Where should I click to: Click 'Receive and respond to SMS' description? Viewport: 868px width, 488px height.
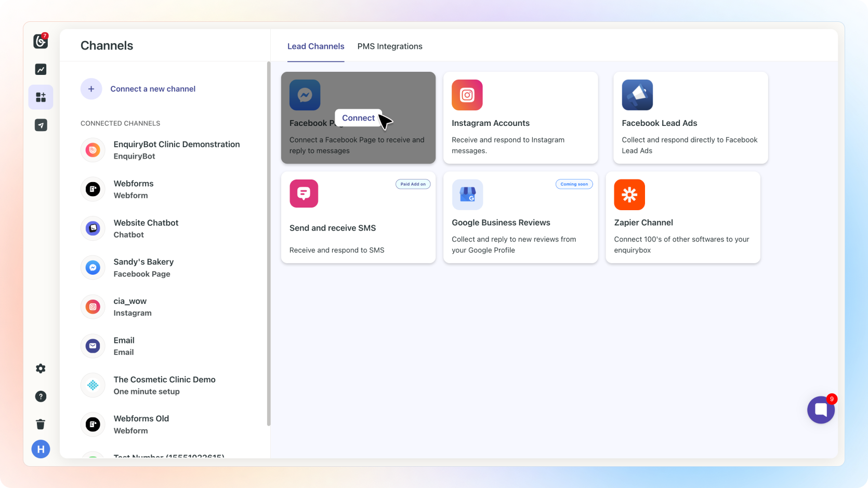337,250
